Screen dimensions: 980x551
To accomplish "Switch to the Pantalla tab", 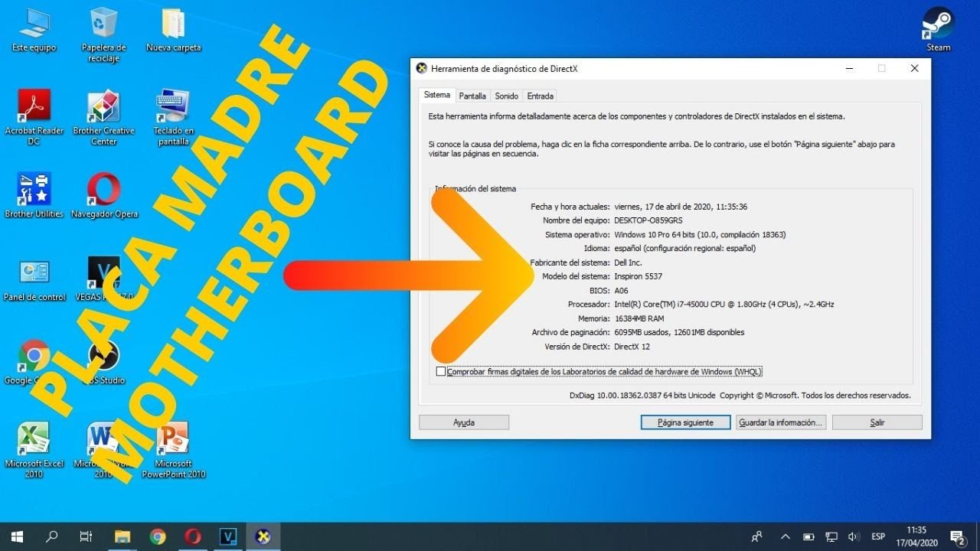I will pos(472,96).
